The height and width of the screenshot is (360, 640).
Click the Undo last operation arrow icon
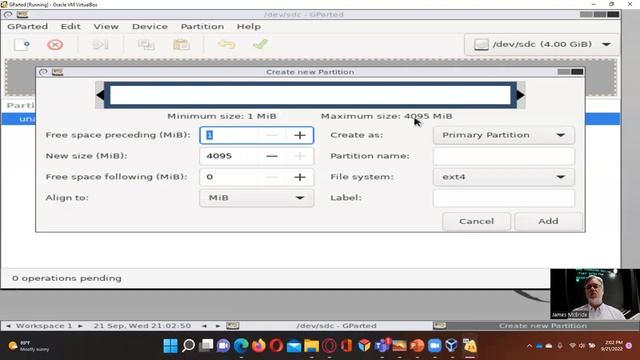point(227,44)
